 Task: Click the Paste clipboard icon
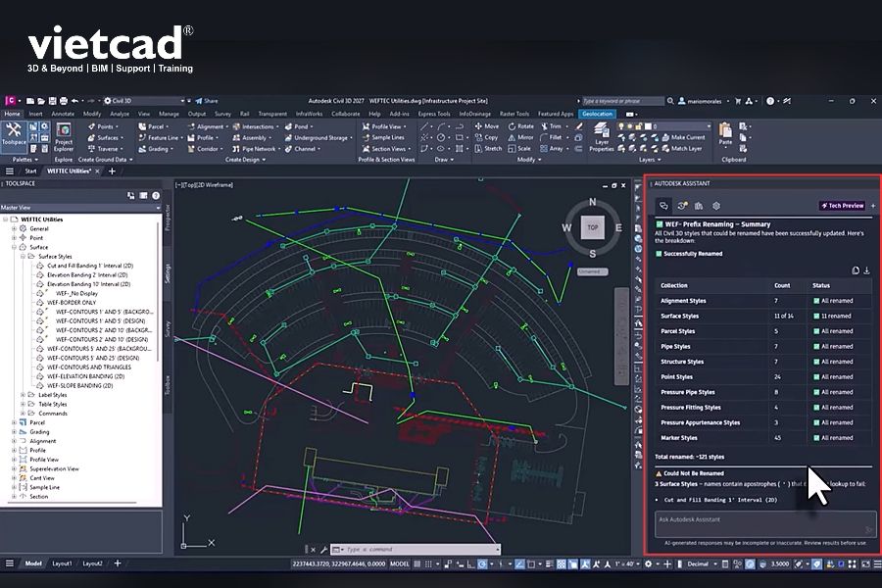pyautogui.click(x=725, y=134)
